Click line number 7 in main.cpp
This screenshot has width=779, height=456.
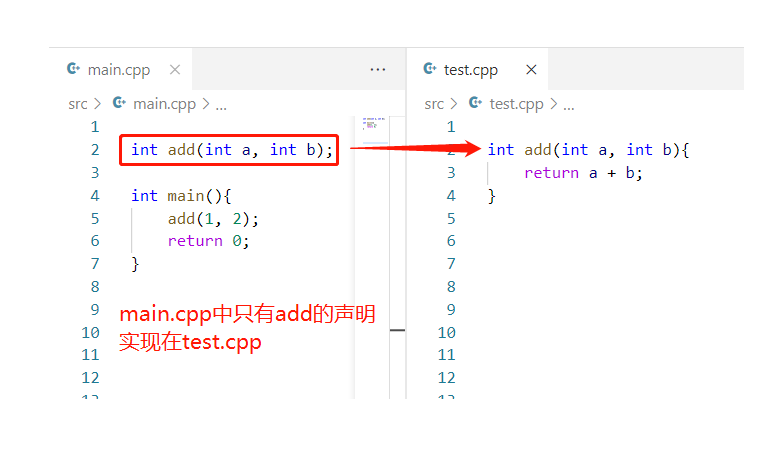[95, 264]
